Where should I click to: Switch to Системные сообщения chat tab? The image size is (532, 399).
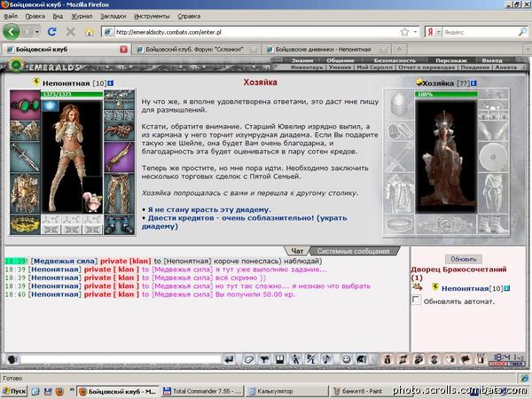(x=353, y=251)
